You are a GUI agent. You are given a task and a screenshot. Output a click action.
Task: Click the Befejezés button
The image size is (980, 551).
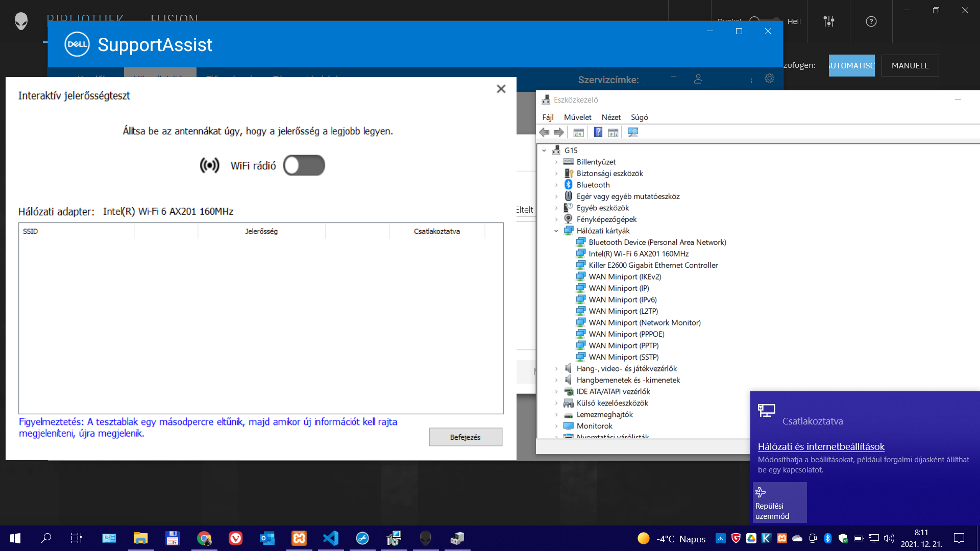(465, 437)
